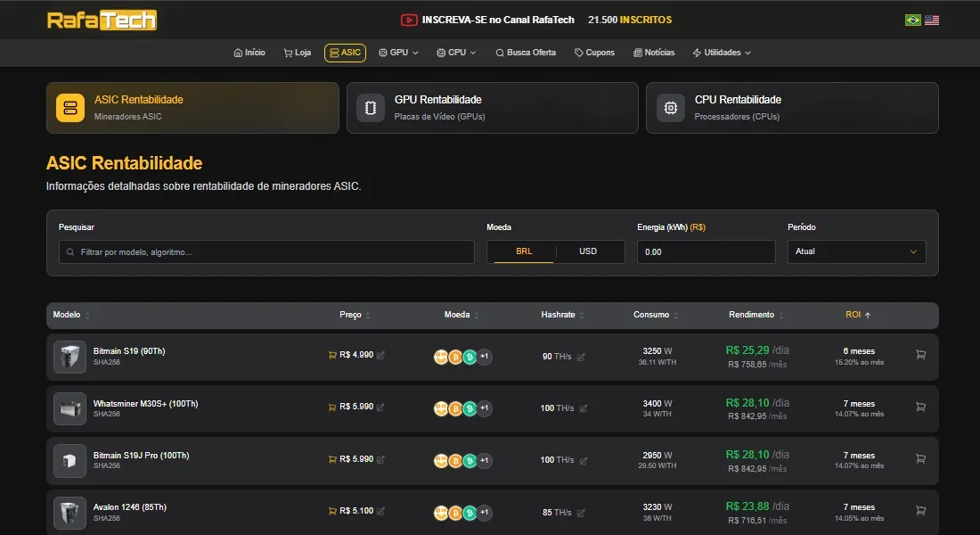Click the Pesquisar model filter field
Screen dimensions: 980x535
[267, 252]
